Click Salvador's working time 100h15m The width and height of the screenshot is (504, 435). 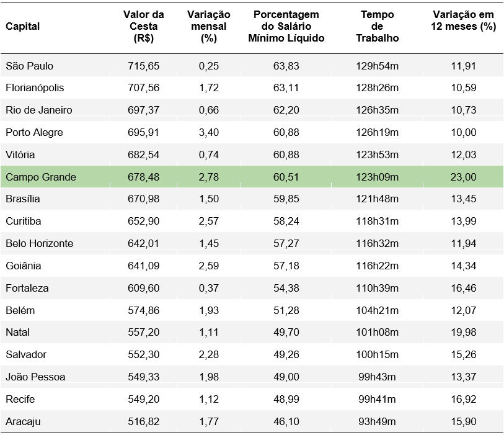[377, 355]
